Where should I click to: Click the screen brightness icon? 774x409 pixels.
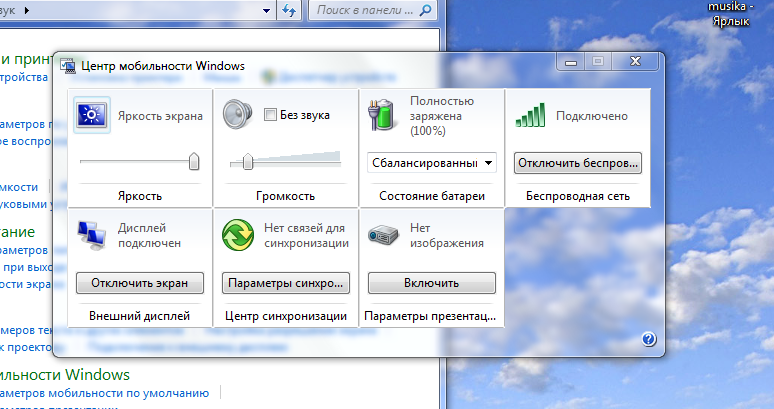click(x=92, y=115)
